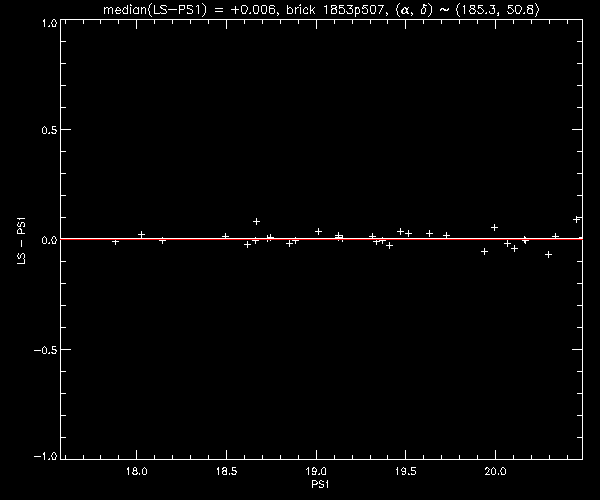This screenshot has height=500, width=600.
Task: Click the y-axis tick label -1.0
Action: pyautogui.click(x=45, y=456)
